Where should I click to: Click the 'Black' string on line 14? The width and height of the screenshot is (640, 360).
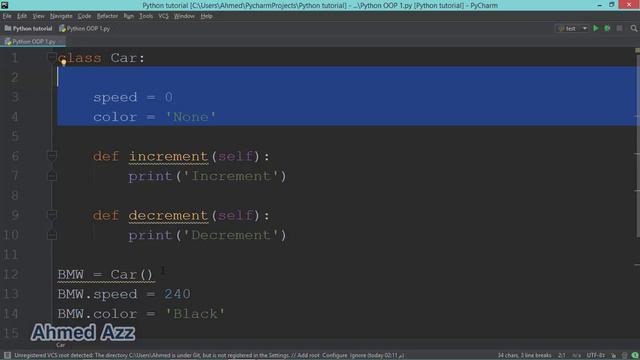(195, 314)
